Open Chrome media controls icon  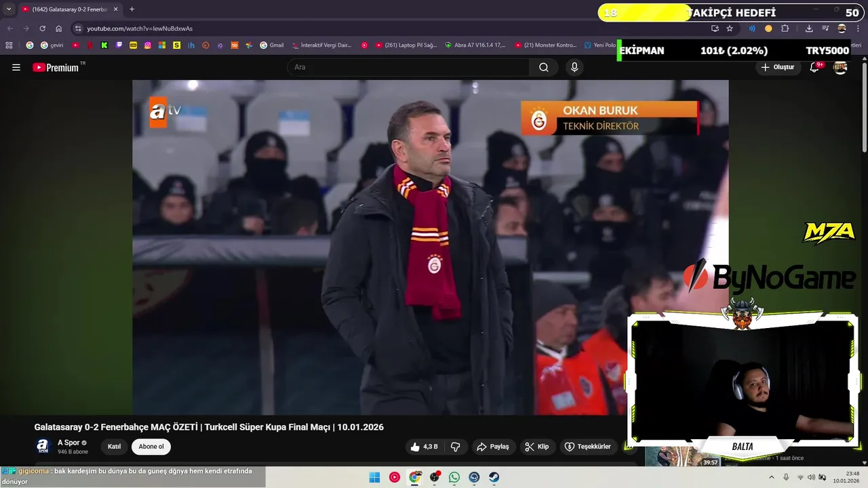(x=825, y=28)
